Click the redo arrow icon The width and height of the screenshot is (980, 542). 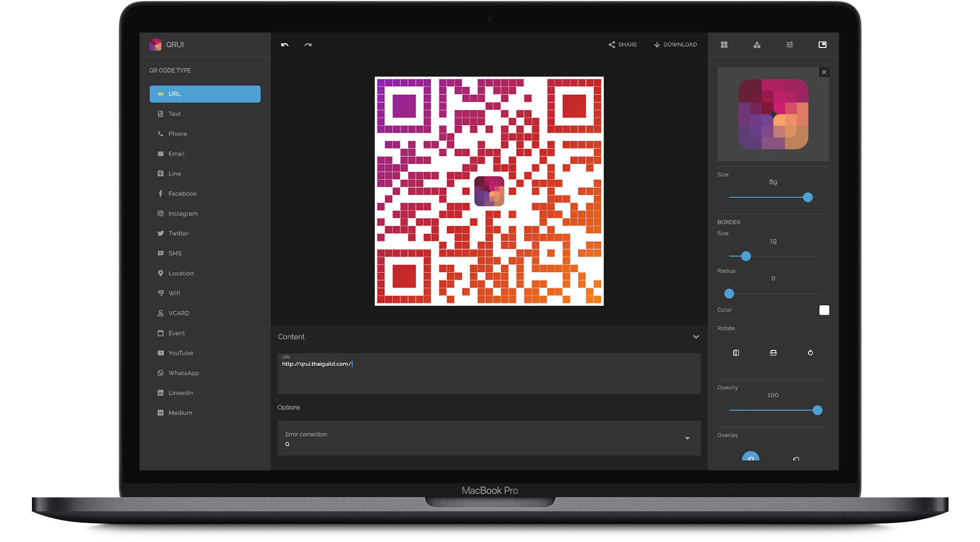309,45
